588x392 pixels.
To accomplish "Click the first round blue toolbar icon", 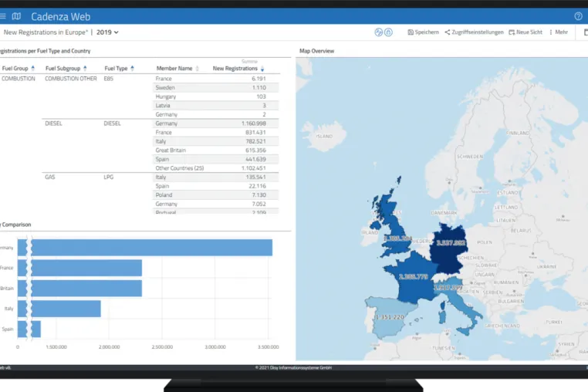I will tap(378, 32).
